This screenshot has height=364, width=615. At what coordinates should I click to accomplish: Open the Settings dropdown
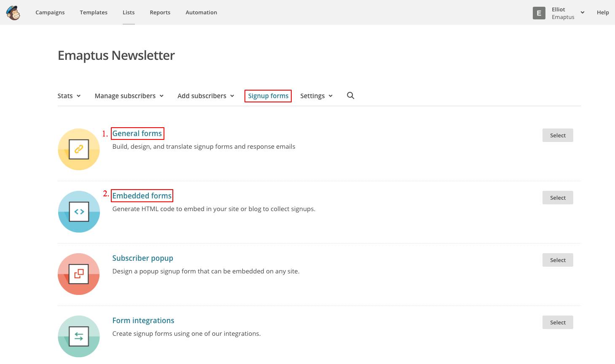tap(316, 96)
